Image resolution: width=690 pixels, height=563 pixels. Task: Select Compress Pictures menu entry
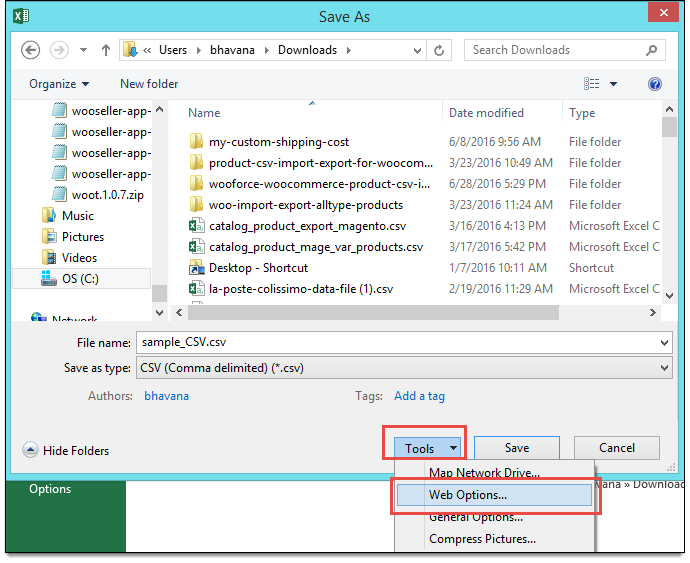pyautogui.click(x=482, y=539)
